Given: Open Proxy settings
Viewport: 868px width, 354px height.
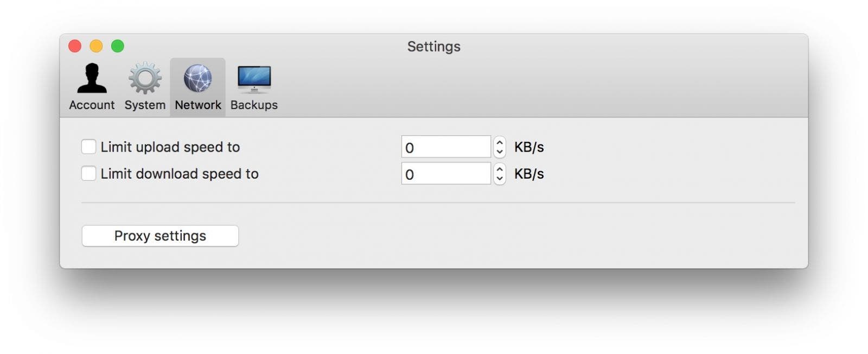Looking at the screenshot, I should 160,236.
